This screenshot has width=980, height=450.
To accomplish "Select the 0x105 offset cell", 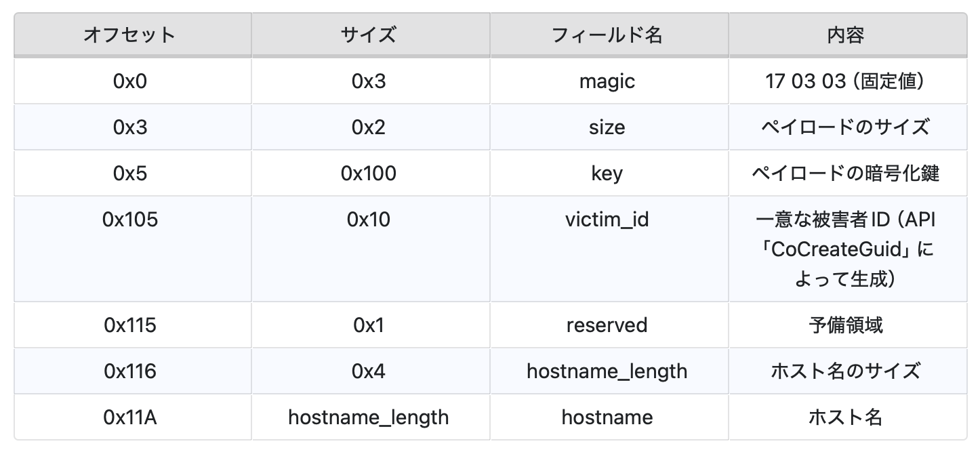I will (x=129, y=220).
